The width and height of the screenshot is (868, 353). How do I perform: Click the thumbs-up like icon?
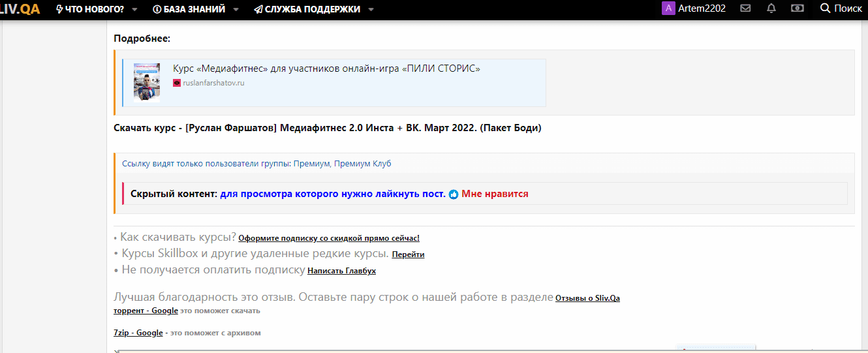click(x=454, y=194)
